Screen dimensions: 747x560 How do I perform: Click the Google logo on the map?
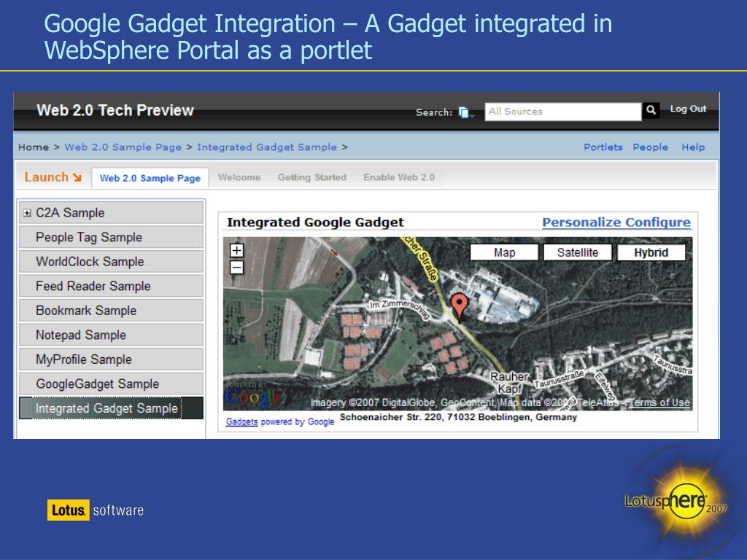coord(252,395)
